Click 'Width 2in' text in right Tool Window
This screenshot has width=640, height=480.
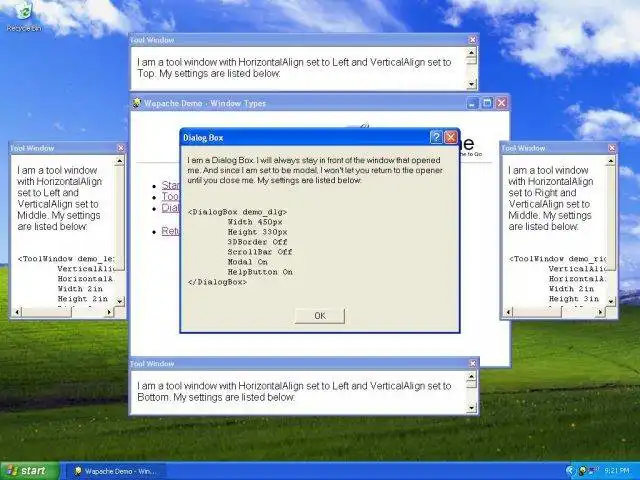click(571, 289)
